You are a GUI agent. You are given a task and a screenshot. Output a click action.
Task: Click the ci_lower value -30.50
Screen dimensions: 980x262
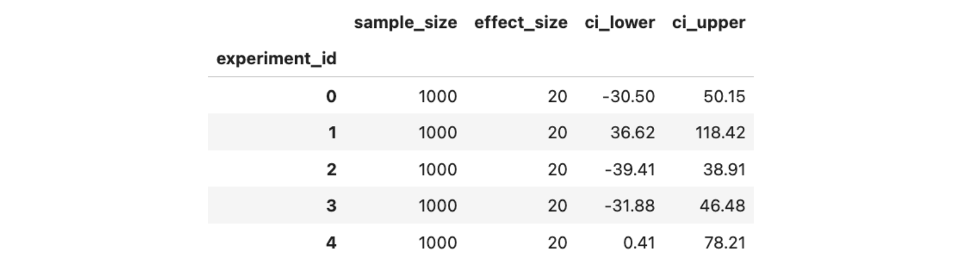click(x=628, y=96)
